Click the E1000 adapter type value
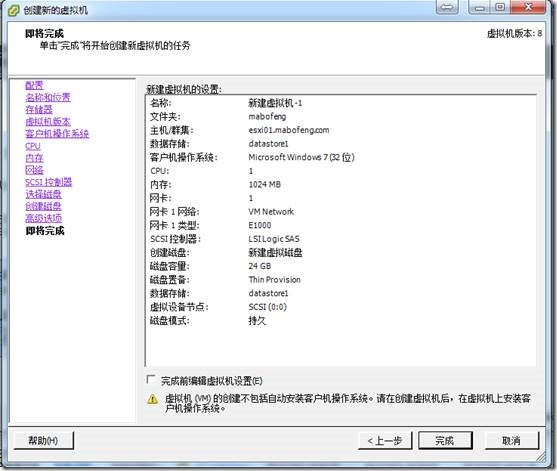Screen dimensions: 557x471 [x=260, y=225]
